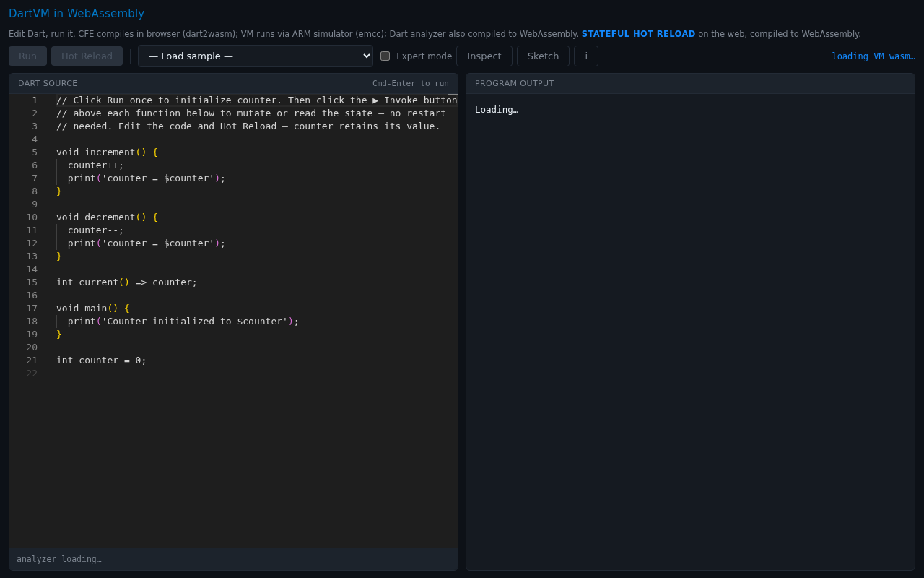Open the info "i" button
This screenshot has width=924, height=578.
[x=586, y=56]
